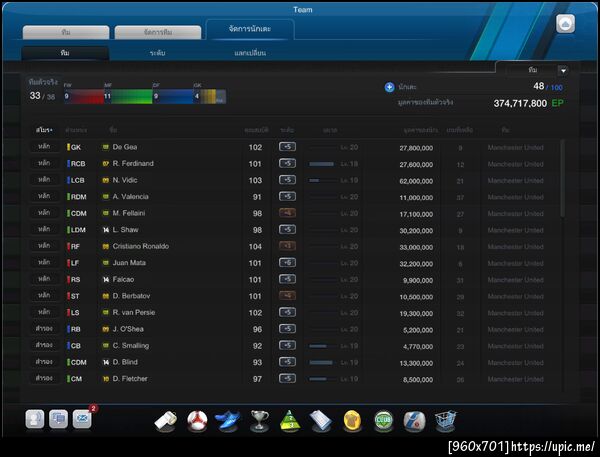600x457 pixels.
Task: Open the chat windows icon
Action: point(59,419)
